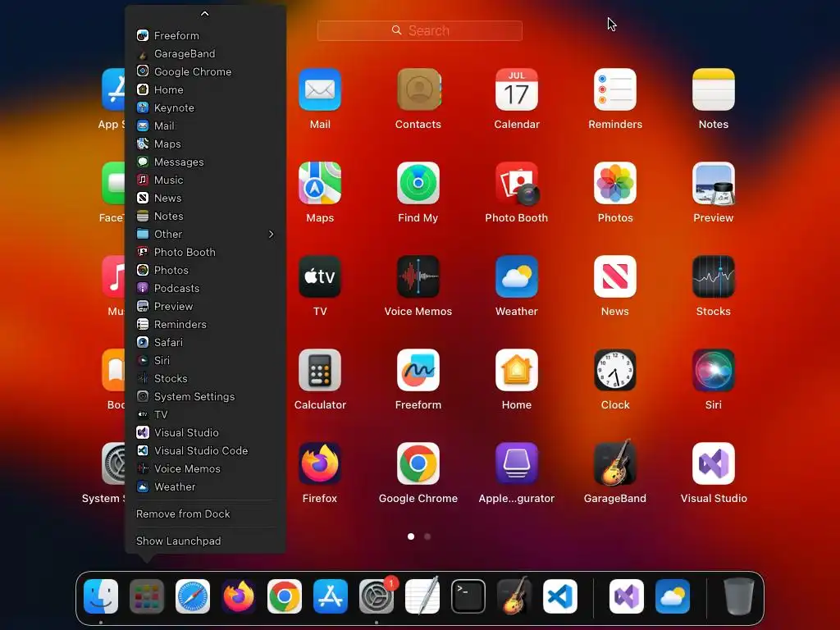Switch to the second Launchpad page dot
840x630 pixels.
pyautogui.click(x=427, y=536)
